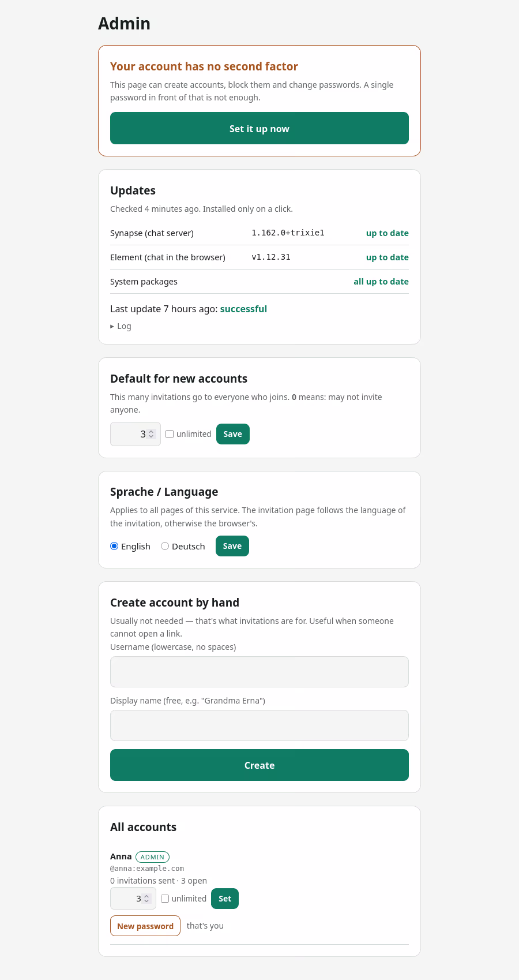The image size is (519, 980).
Task: Click New password for Anna
Action: click(145, 926)
